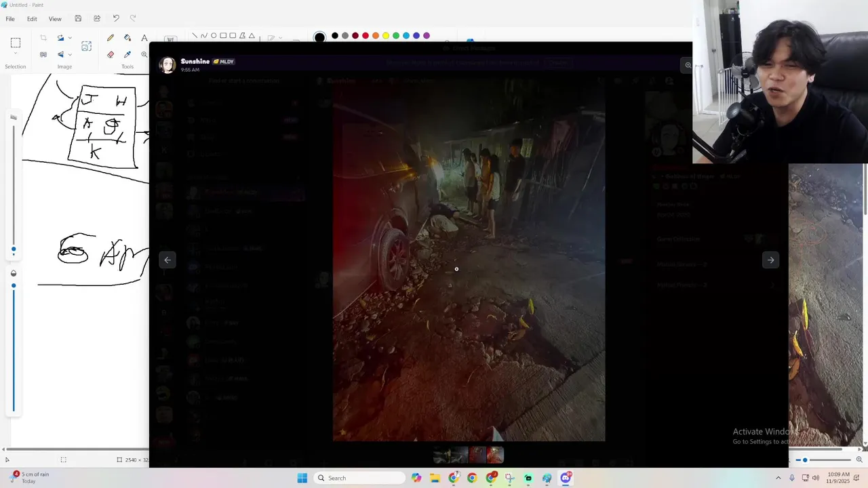Screen dimensions: 868x488
Task: Expand the Rotate dropdown arrow
Action: point(70,38)
